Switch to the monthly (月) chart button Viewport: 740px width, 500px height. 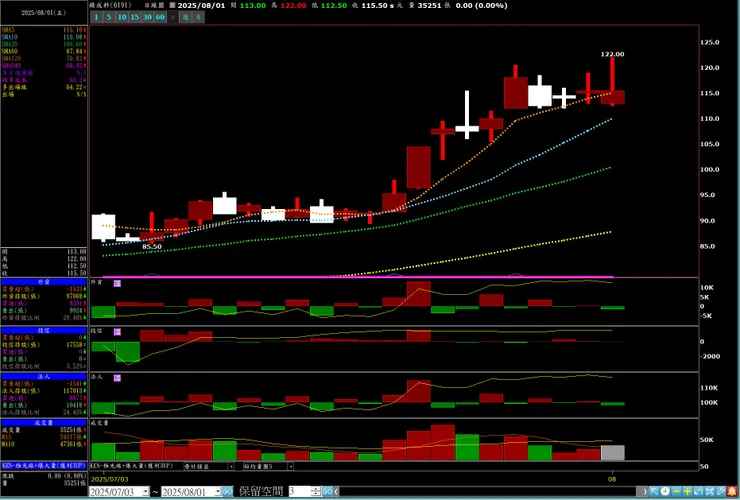[x=198, y=17]
